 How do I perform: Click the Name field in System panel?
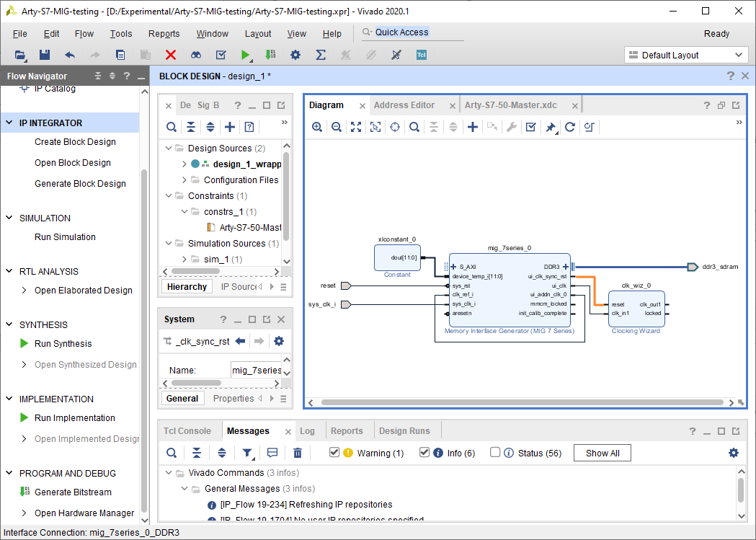pyautogui.click(x=256, y=371)
